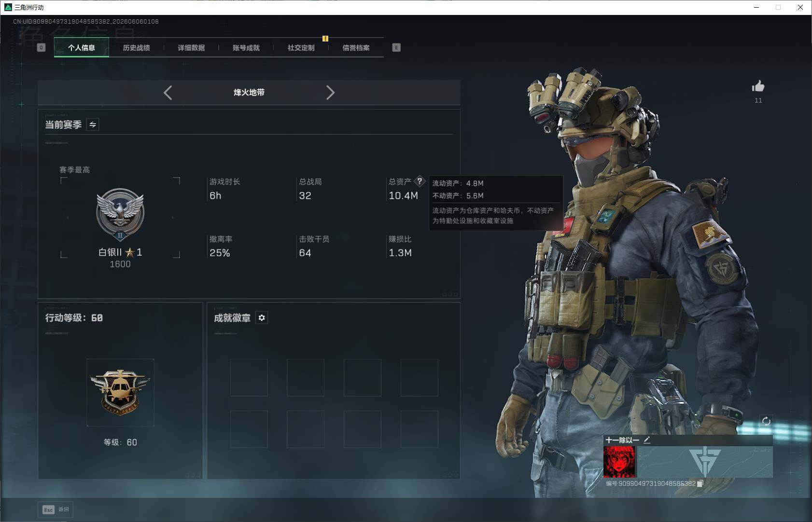Edit the nickname with the pencil icon

click(647, 440)
